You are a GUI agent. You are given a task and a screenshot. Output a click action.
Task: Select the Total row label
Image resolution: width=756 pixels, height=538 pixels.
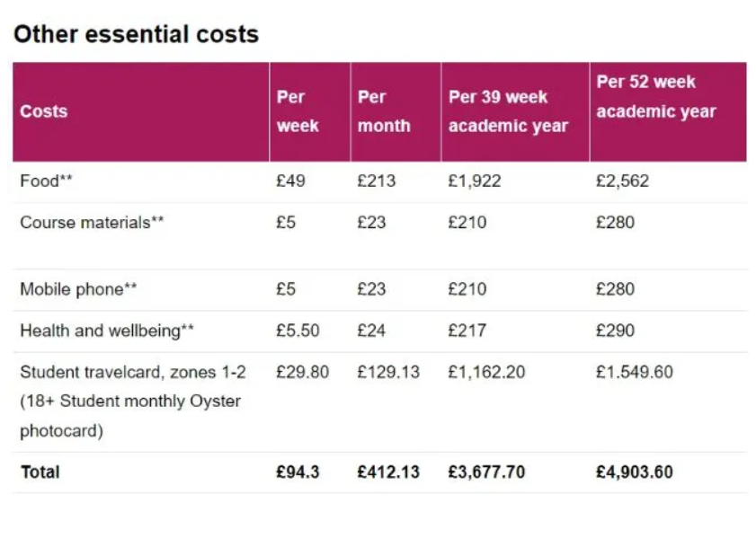coord(40,472)
